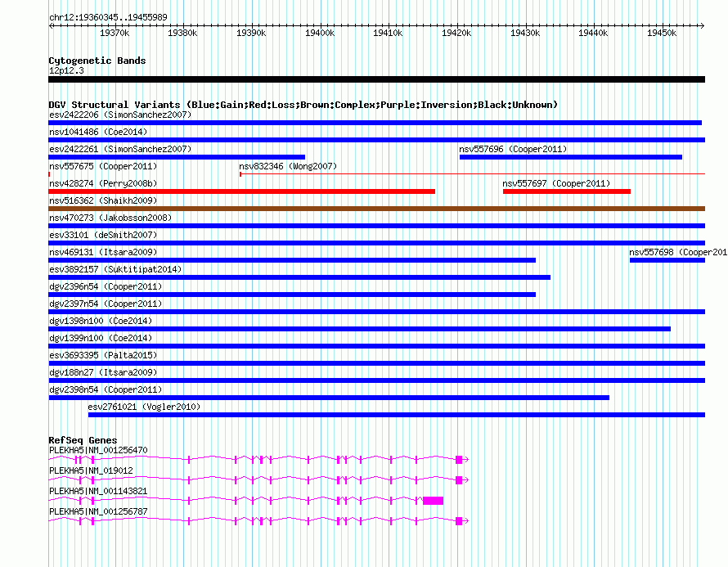Open the esv2422261 (SimonSanchez2007) variant
The width and height of the screenshot is (728, 567).
coord(120,149)
